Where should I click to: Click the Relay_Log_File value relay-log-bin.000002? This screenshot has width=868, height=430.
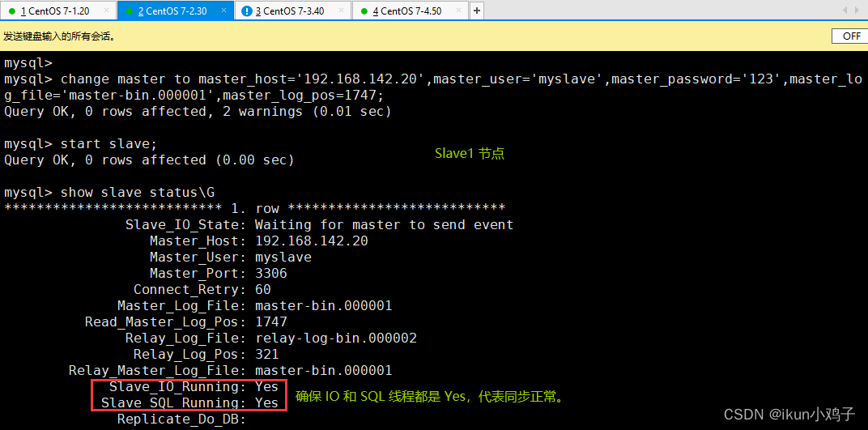[x=336, y=338]
